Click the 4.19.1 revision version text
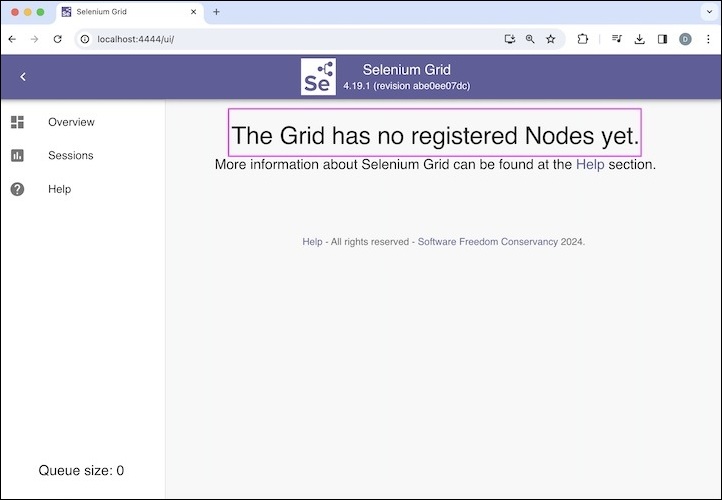The width and height of the screenshot is (722, 500). coord(406,86)
